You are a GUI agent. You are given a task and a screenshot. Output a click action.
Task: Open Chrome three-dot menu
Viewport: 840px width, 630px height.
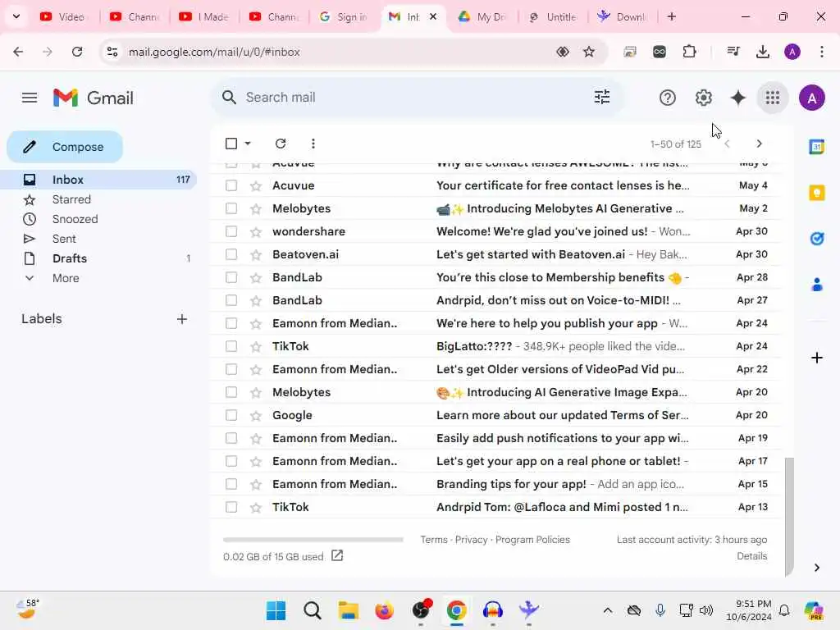coord(821,52)
